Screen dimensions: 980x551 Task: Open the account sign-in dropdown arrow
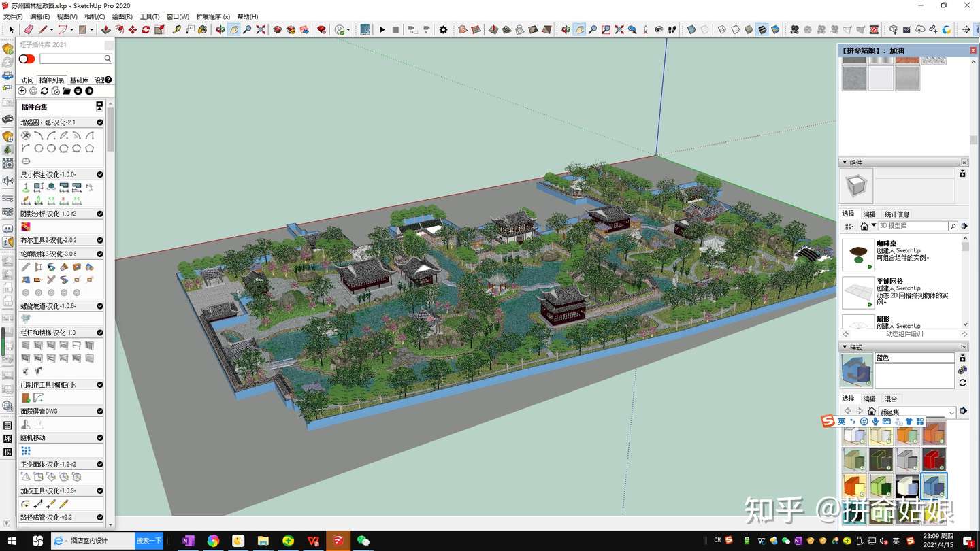(348, 30)
